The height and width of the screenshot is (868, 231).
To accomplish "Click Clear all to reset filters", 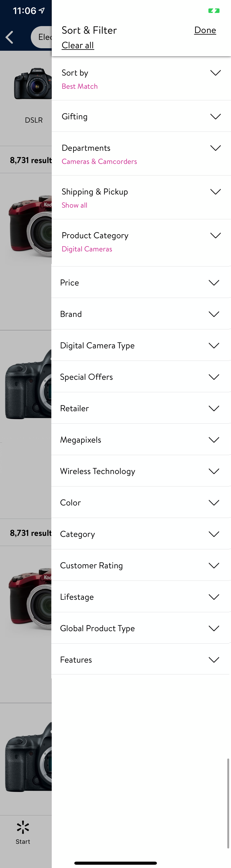I will pos(78,45).
